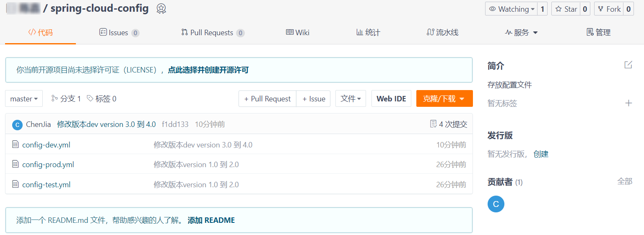
Task: Launch Web IDE
Action: [x=391, y=98]
